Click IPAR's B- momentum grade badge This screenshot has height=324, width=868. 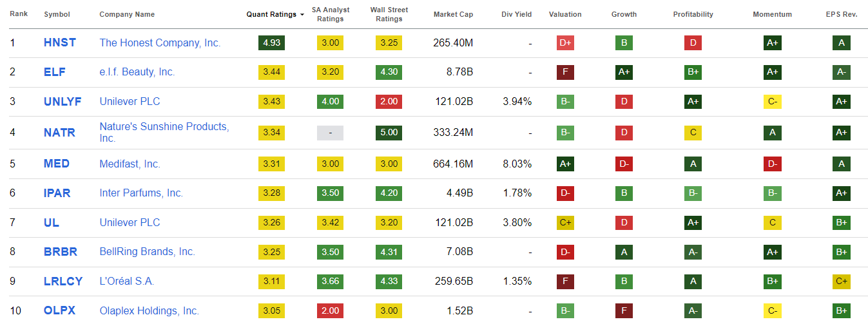click(x=772, y=193)
